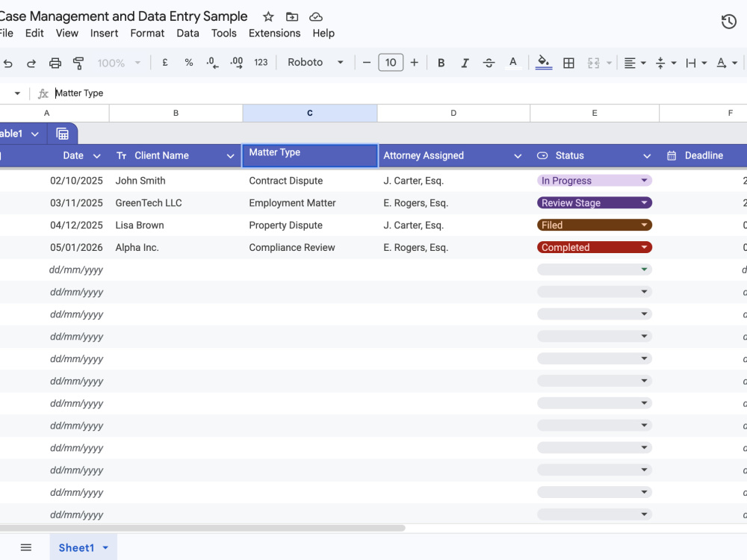Increase decimal places icon
Screen dimensions: 747x560
(236, 63)
